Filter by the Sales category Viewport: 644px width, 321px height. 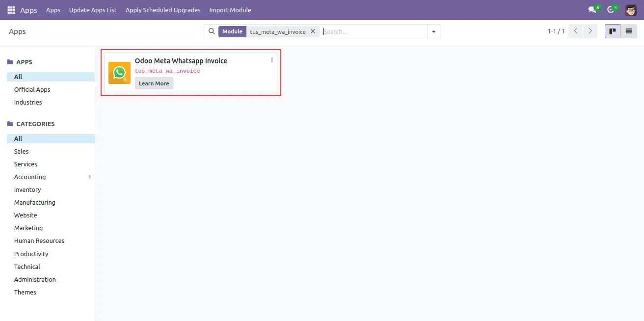pos(51,151)
